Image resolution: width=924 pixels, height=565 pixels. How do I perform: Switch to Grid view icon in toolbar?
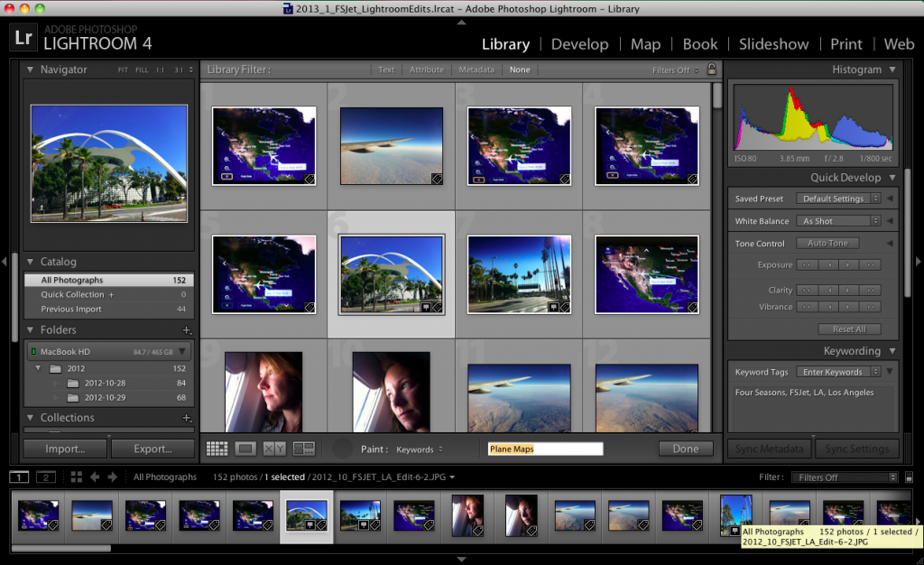[x=217, y=449]
